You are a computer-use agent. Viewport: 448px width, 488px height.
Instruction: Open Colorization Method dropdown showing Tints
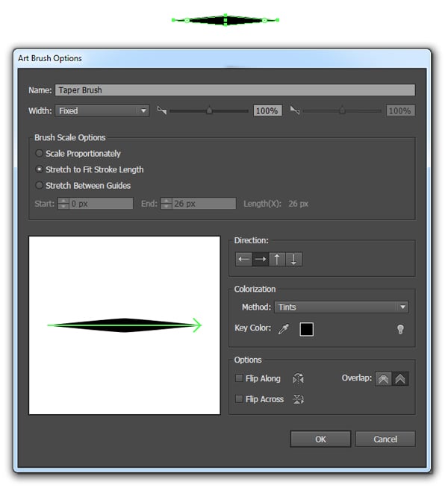coord(341,307)
